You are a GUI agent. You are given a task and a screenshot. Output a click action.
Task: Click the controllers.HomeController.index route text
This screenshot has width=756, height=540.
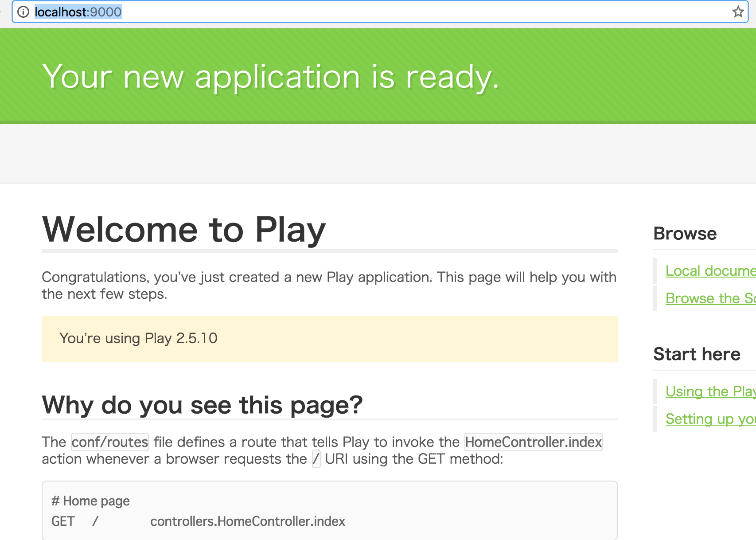pyautogui.click(x=248, y=521)
